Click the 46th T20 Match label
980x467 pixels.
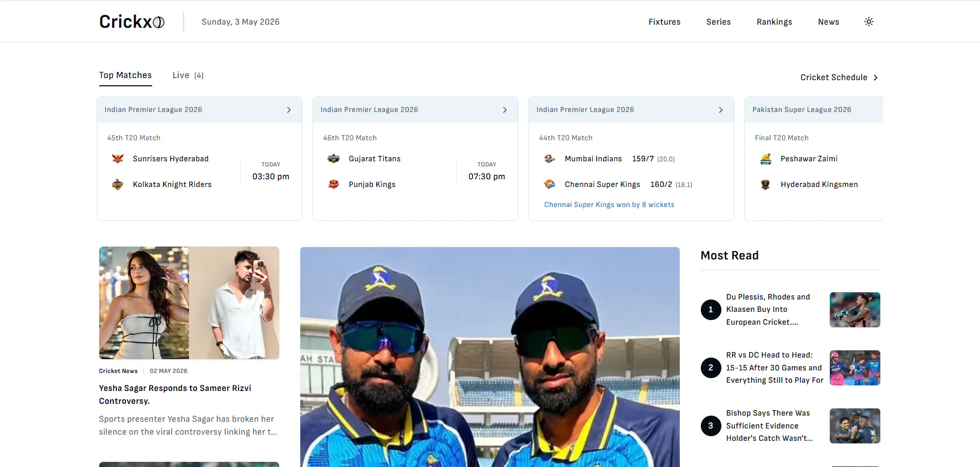point(350,138)
